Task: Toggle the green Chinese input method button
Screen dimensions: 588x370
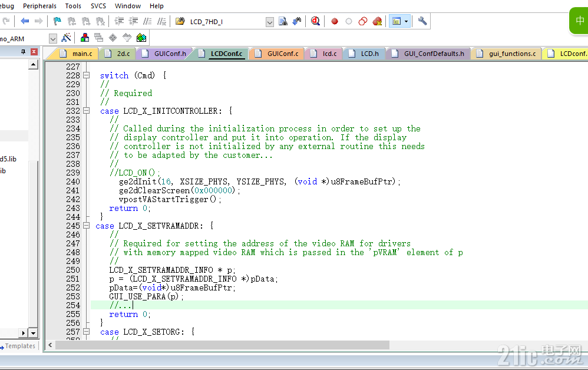Action: (579, 21)
